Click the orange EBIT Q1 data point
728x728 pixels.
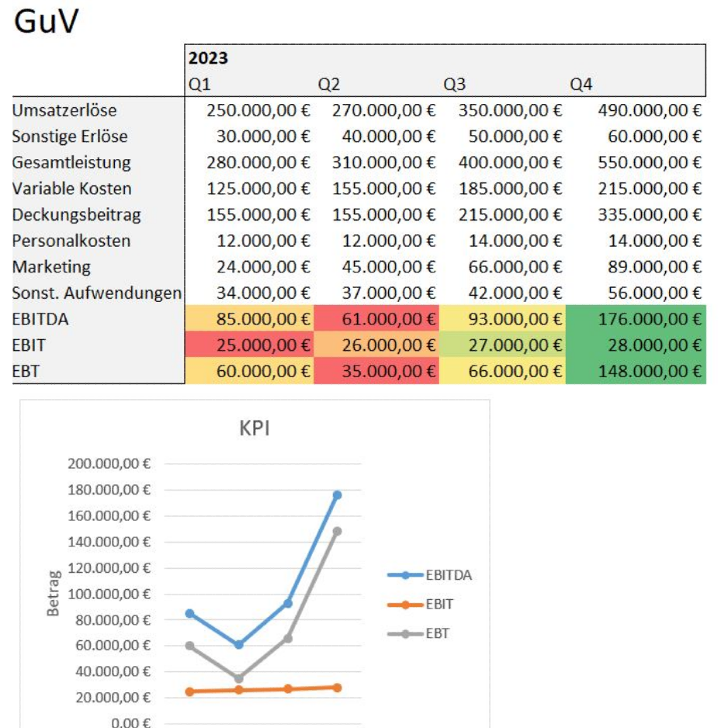pos(189,692)
